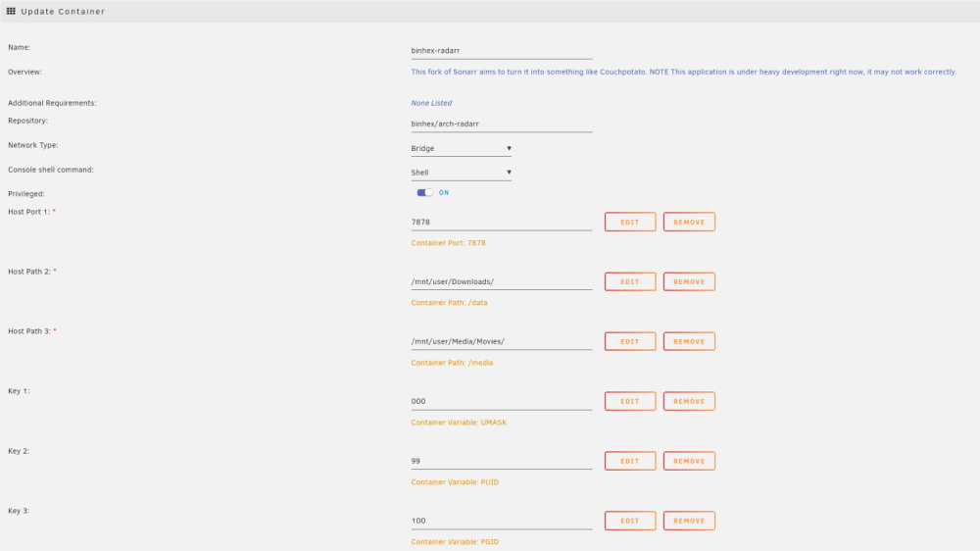
Task: Click the 'Container Variable: PUID' text
Action: coord(455,482)
